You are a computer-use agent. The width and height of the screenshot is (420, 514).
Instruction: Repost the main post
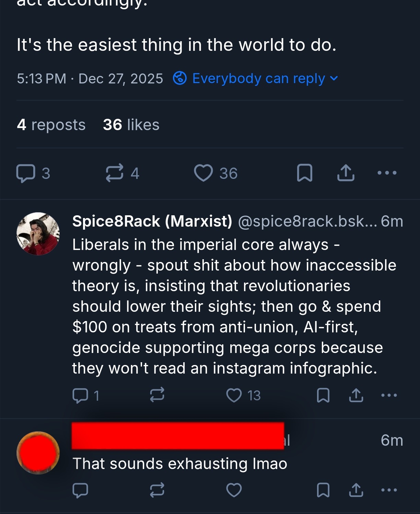[115, 173]
